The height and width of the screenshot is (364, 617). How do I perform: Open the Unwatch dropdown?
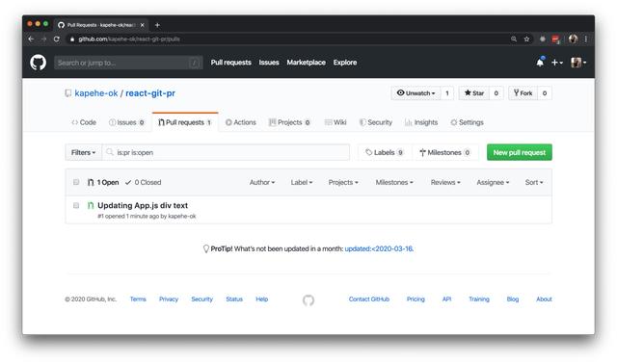[x=416, y=93]
